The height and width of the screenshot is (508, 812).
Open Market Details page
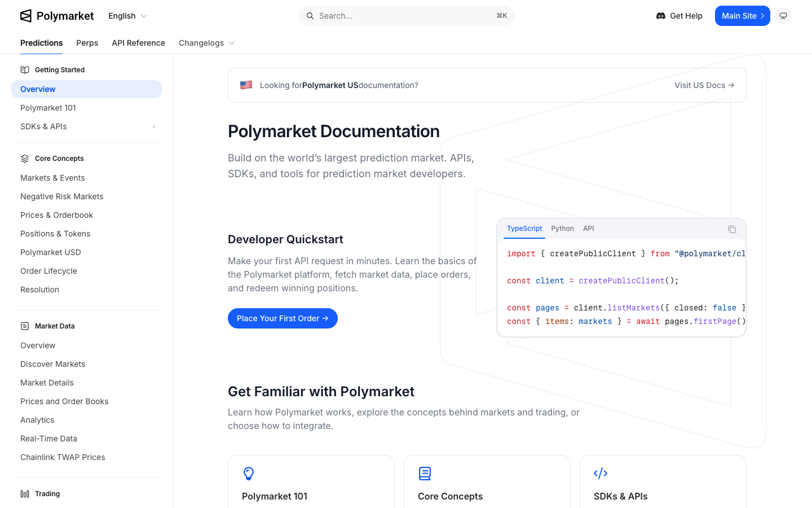(x=86, y=383)
